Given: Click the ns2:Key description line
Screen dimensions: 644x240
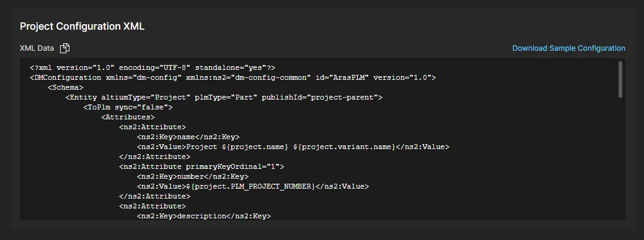Looking at the screenshot, I should tap(204, 216).
